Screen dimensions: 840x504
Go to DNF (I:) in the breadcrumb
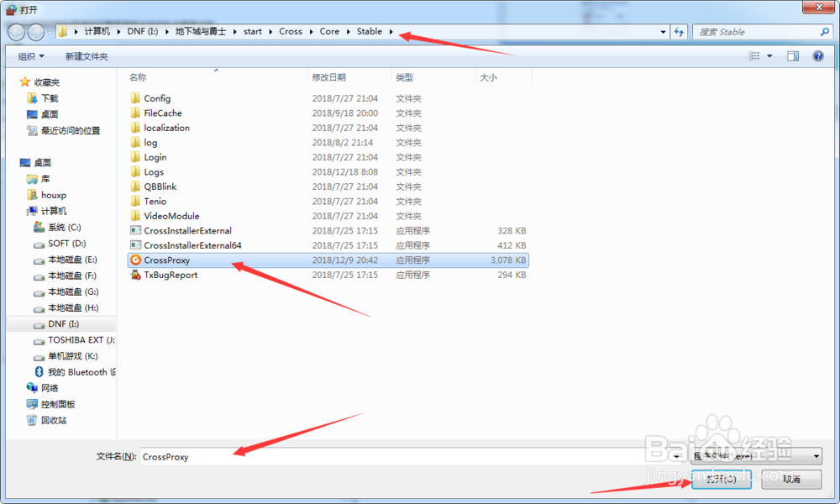click(143, 32)
